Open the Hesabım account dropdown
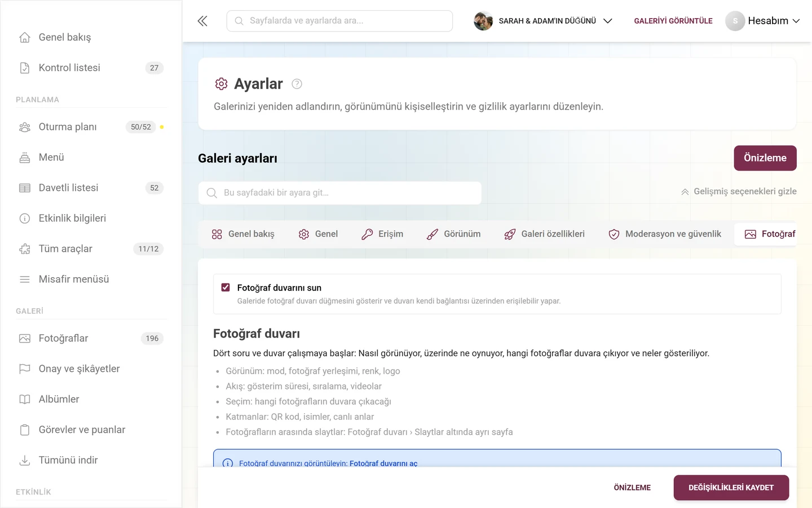Viewport: 812px width, 508px height. 763,21
